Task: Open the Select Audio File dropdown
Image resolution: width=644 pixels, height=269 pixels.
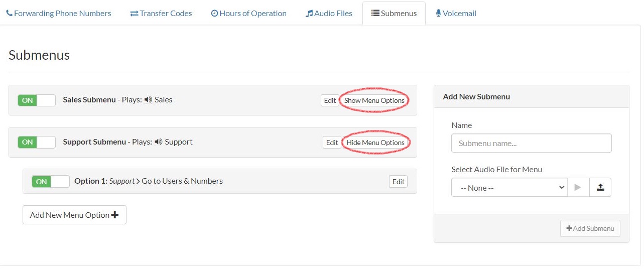Action: pyautogui.click(x=509, y=188)
